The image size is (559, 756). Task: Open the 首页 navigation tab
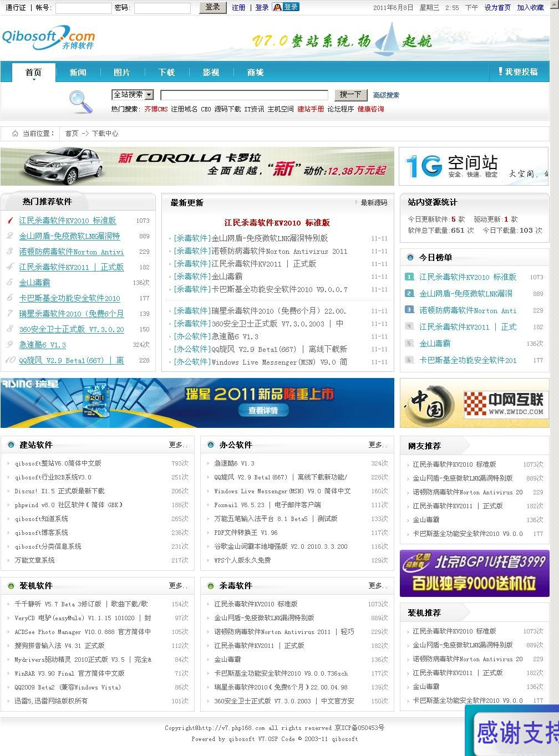tap(33, 73)
